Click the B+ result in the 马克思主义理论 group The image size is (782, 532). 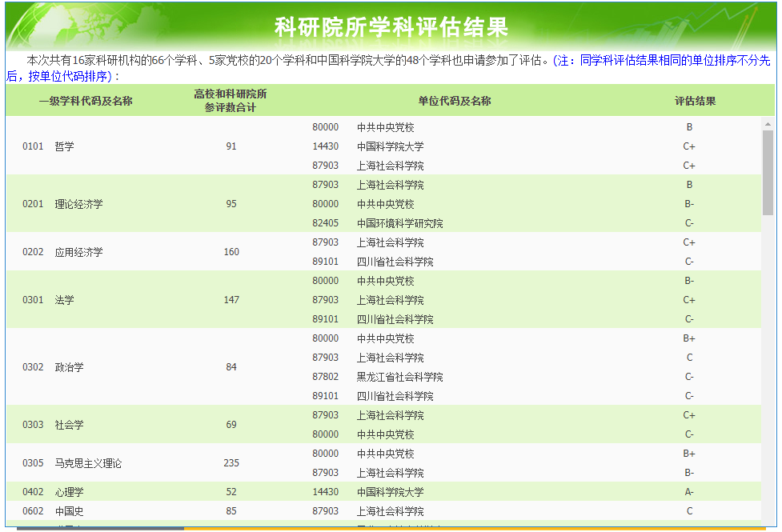pyautogui.click(x=689, y=454)
